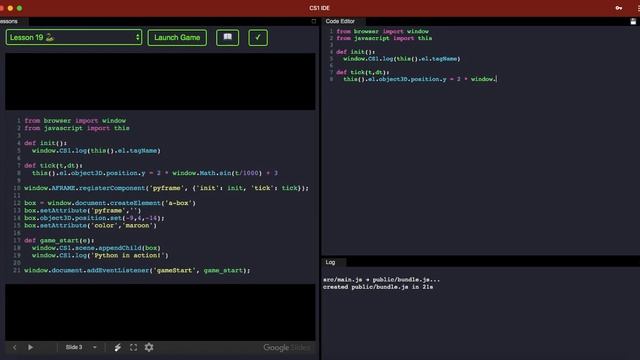Open the book reference icon button
Viewport: 640px width, 360px height.
[x=227, y=38]
